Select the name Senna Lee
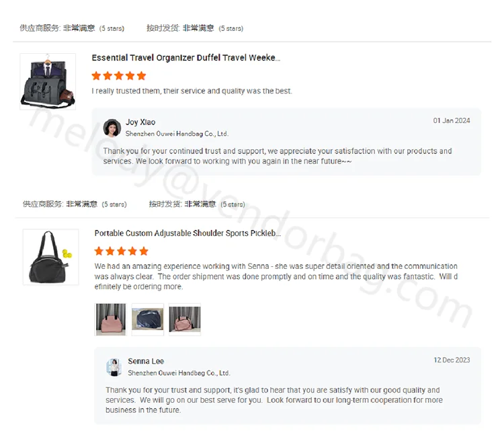Screen dimensions: 504x431 tap(146, 361)
